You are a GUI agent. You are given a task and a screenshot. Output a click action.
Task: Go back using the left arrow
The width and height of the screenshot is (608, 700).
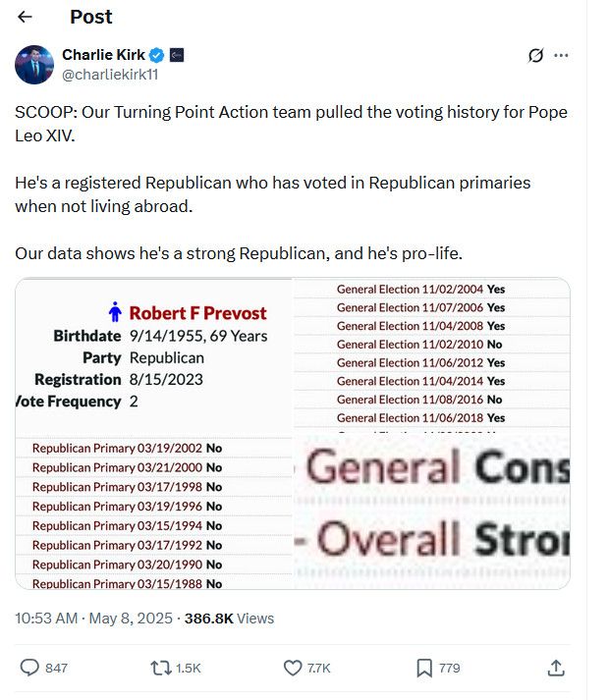click(x=25, y=17)
